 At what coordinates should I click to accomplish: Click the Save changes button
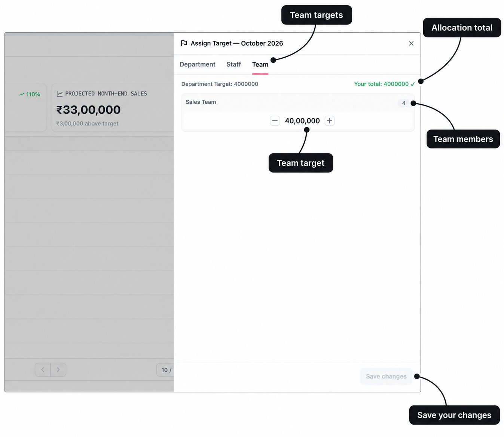[386, 376]
